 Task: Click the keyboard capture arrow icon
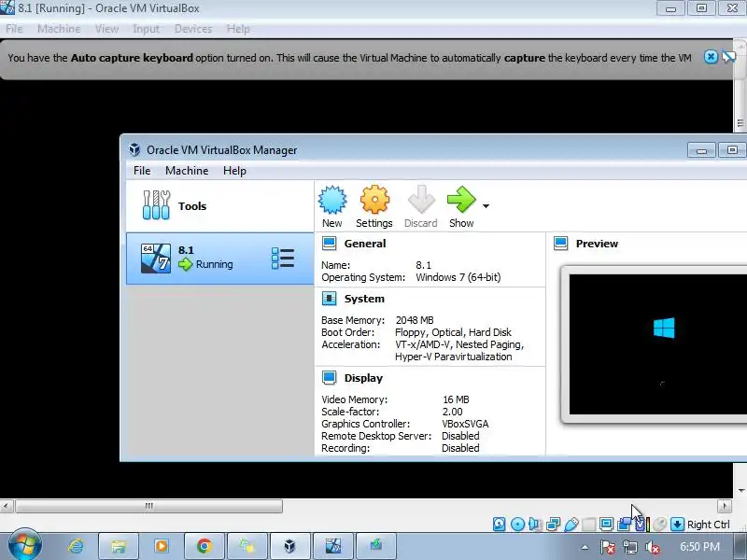677,525
